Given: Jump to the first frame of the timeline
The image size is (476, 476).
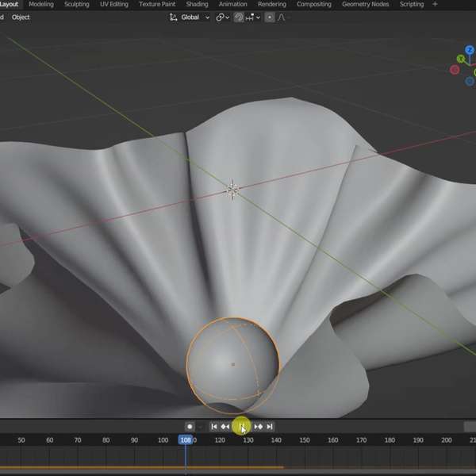Looking at the screenshot, I should coord(213,427).
